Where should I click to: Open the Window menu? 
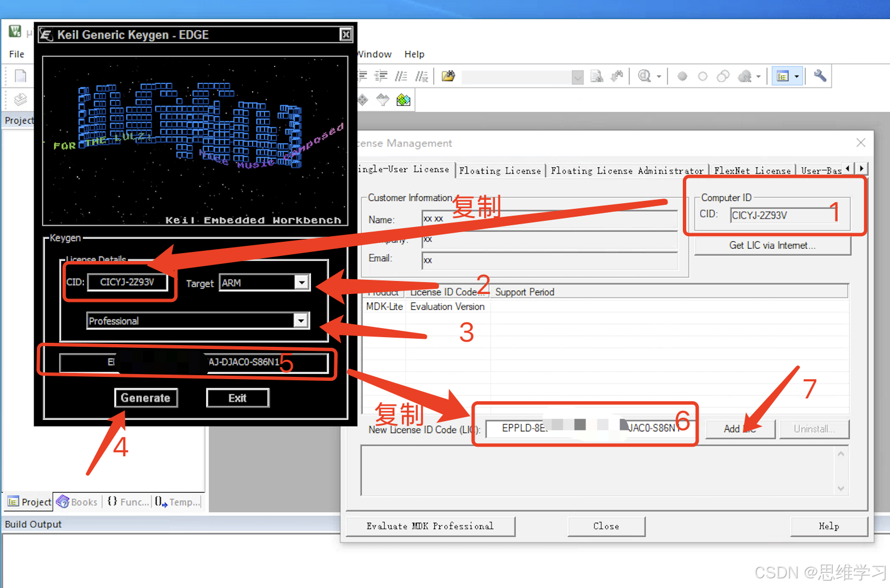[x=374, y=54]
